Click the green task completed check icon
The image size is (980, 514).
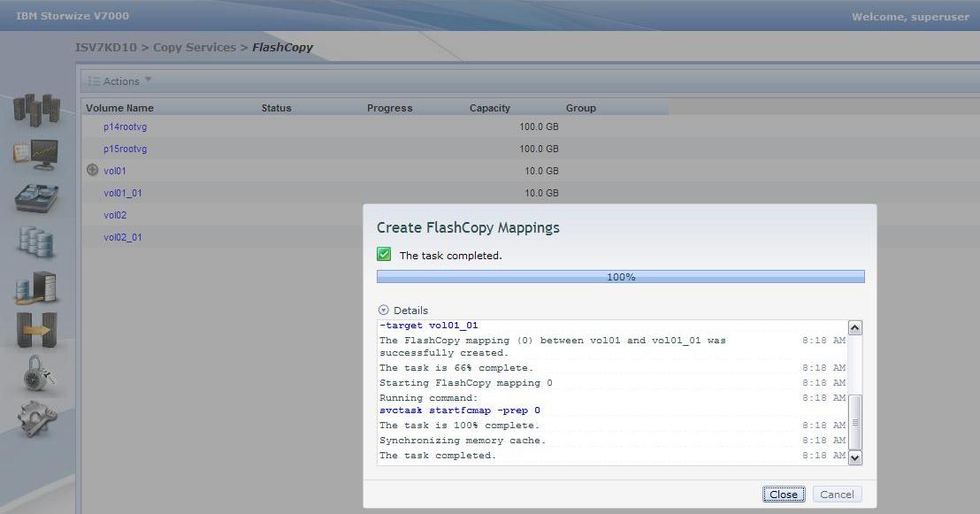(384, 255)
